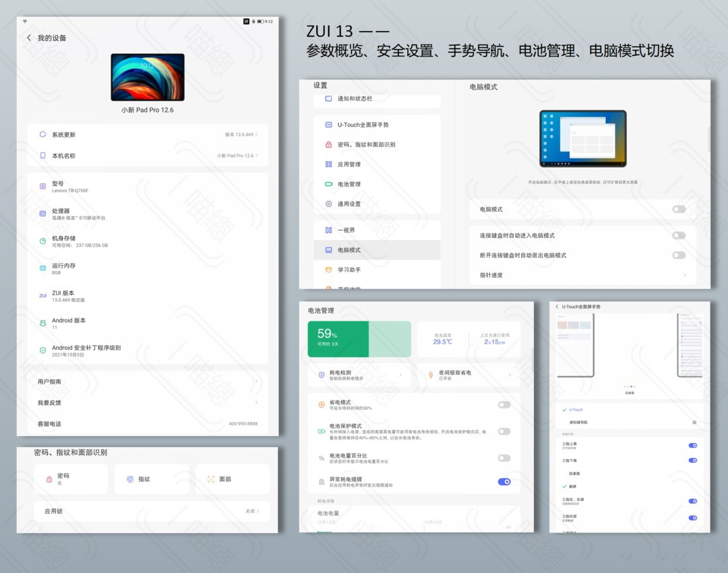Click the 耗电检测 shield icon
Viewport: 728px width, 573px height.
click(x=322, y=375)
